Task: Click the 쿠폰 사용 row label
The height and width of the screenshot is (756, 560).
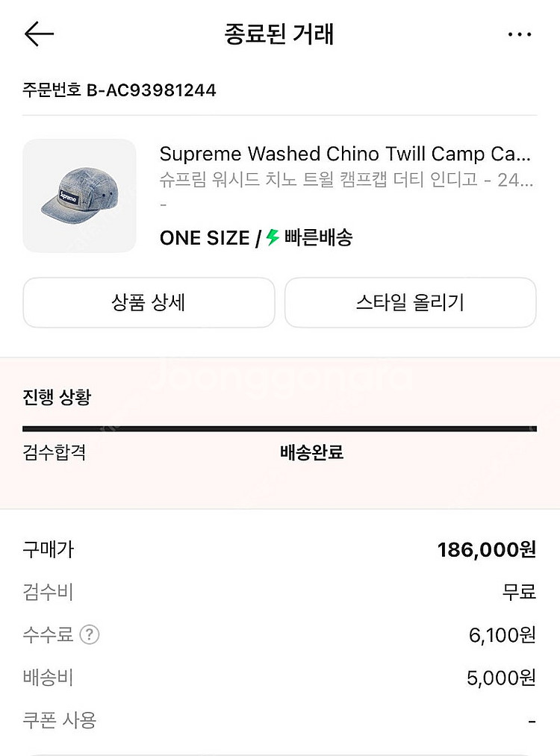Action: pos(60,720)
